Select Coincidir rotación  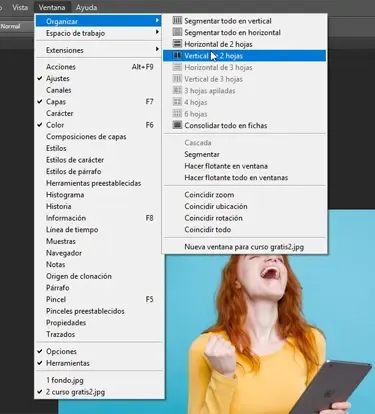tap(244, 218)
